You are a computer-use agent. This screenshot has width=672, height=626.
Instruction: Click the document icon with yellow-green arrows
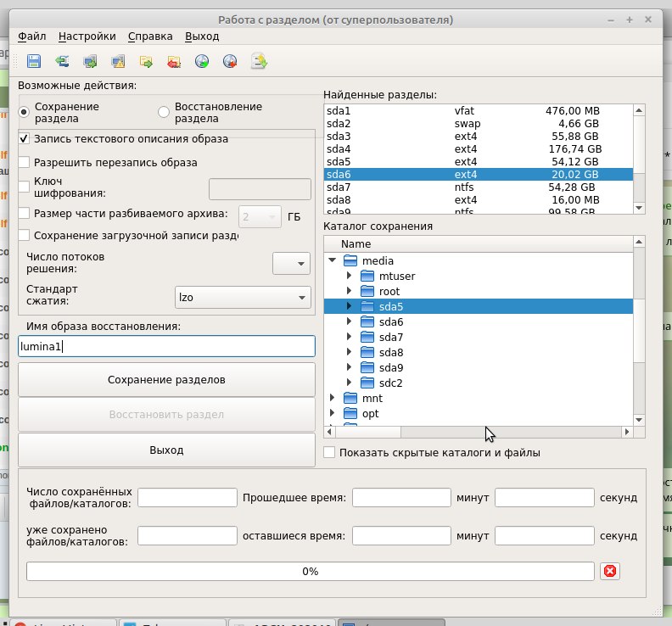pos(260,61)
